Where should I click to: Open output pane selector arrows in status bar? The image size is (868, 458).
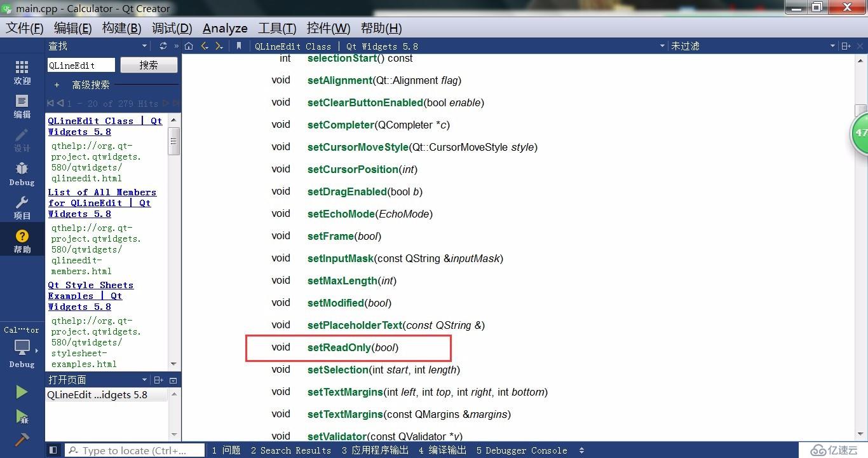point(582,450)
